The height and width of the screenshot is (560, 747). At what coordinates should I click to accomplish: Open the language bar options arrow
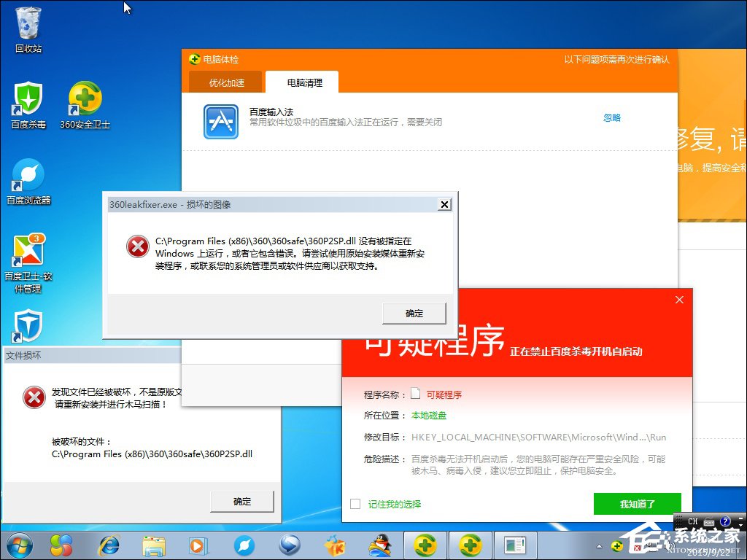coord(740,525)
